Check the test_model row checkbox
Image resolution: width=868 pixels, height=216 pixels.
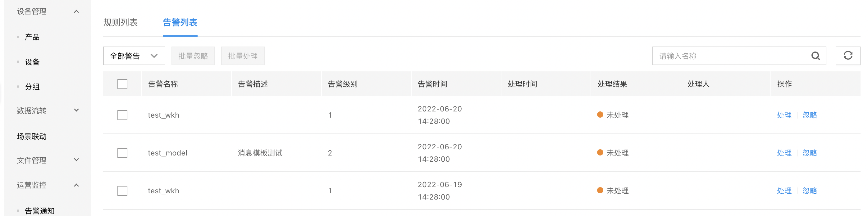[x=122, y=153]
